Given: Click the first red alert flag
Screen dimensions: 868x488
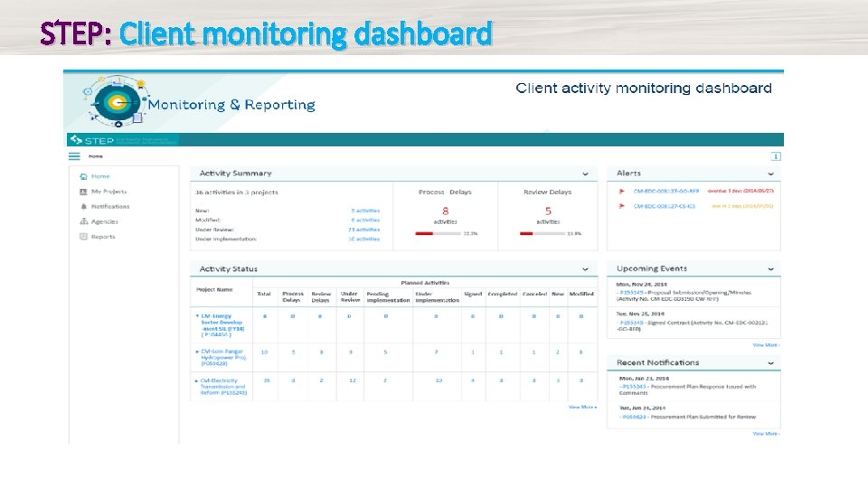Looking at the screenshot, I should (x=621, y=191).
